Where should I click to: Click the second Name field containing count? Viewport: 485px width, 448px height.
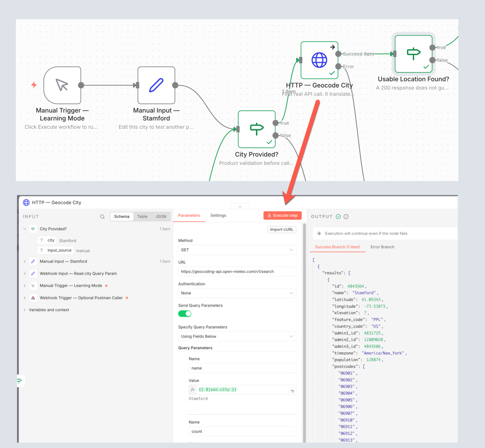coord(242,431)
